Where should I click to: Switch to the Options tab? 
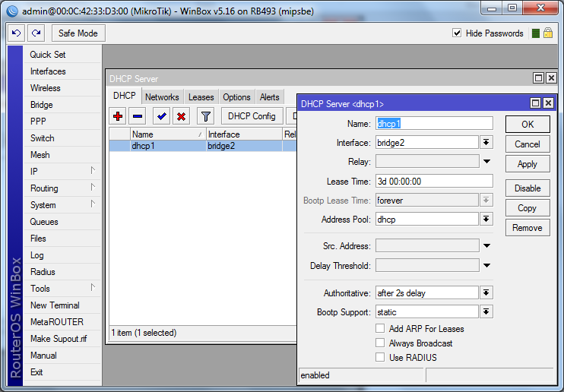[236, 97]
